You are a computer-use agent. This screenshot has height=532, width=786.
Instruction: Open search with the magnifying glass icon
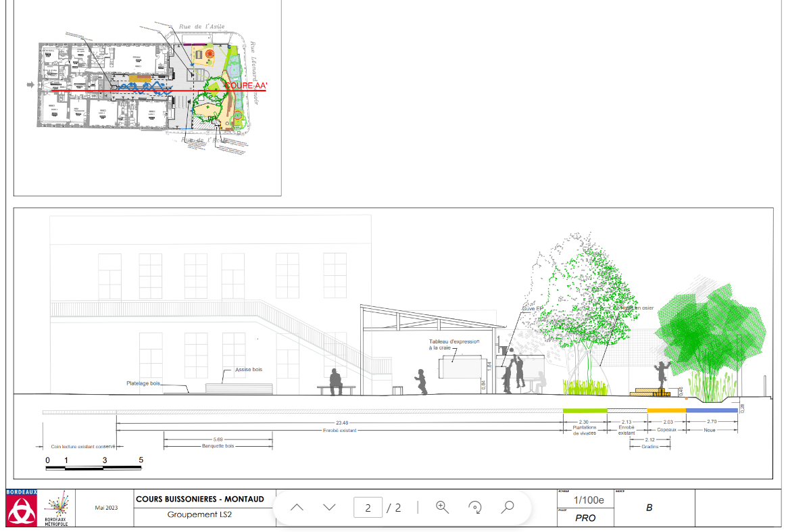(x=508, y=507)
